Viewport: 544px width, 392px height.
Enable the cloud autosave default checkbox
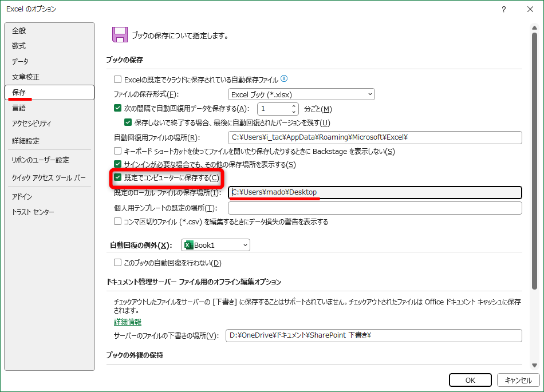point(118,78)
